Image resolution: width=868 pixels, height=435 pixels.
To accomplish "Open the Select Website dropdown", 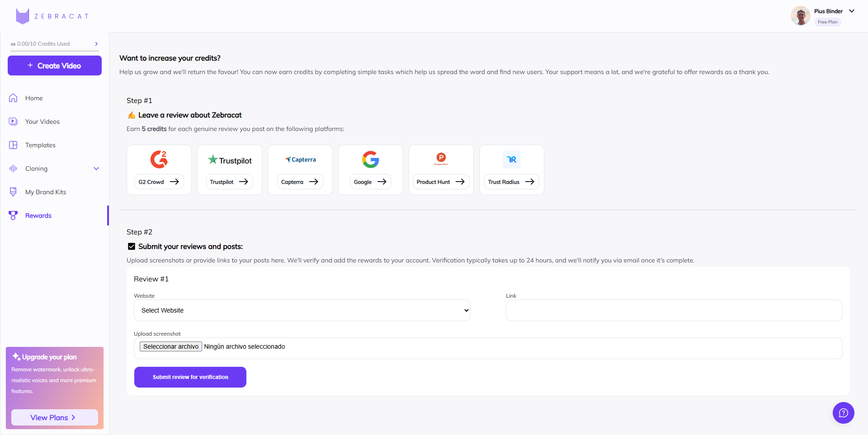I will click(x=302, y=310).
